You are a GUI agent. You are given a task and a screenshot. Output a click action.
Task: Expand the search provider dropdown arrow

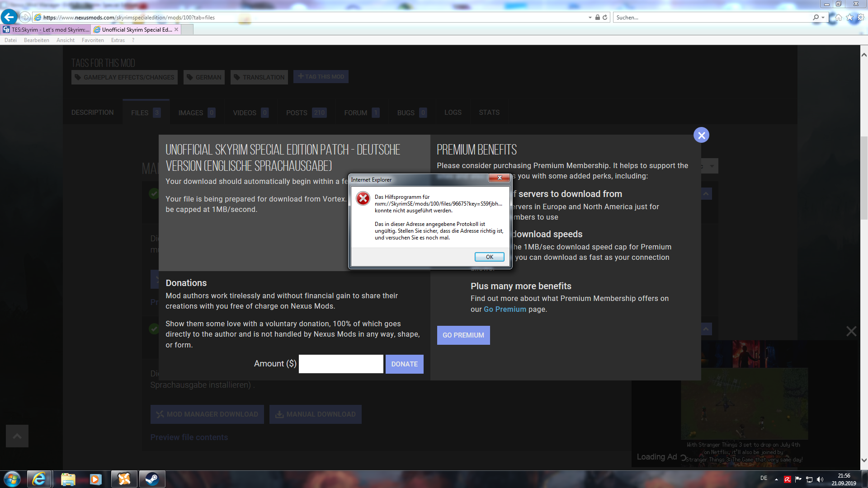click(x=823, y=18)
